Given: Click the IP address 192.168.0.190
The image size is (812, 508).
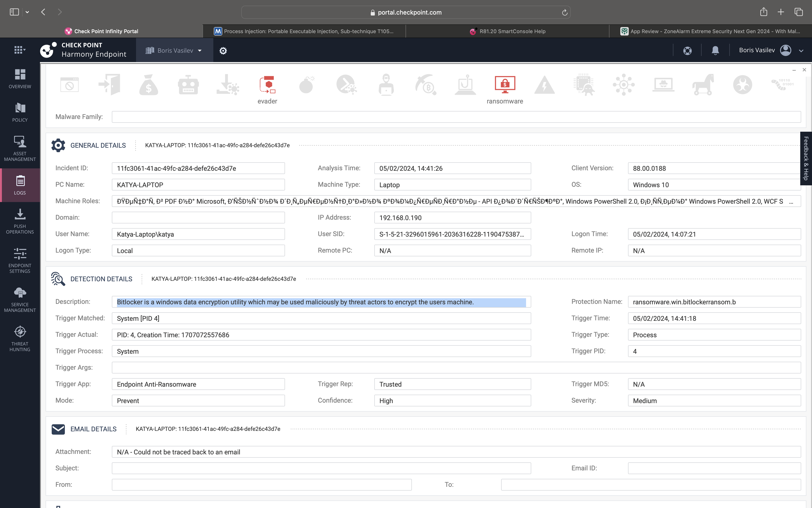Looking at the screenshot, I should tap(400, 218).
